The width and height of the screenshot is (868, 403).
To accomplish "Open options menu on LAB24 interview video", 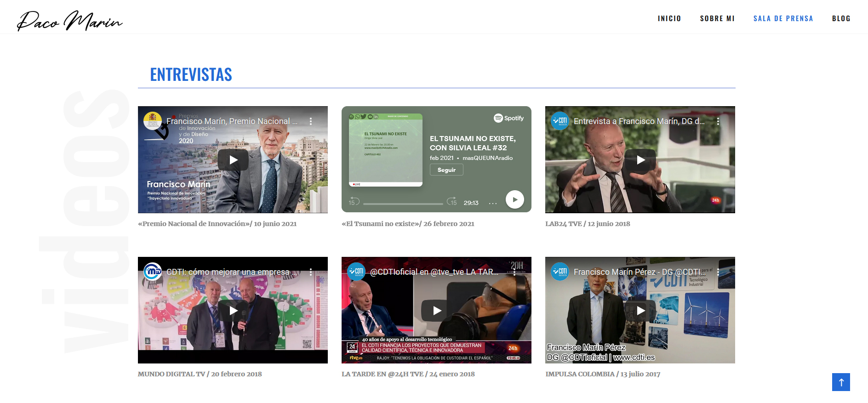I will click(718, 121).
